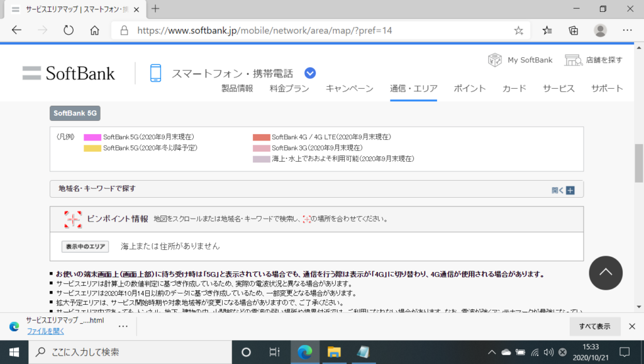Click the page vertical scrollbar thumb

[x=639, y=163]
